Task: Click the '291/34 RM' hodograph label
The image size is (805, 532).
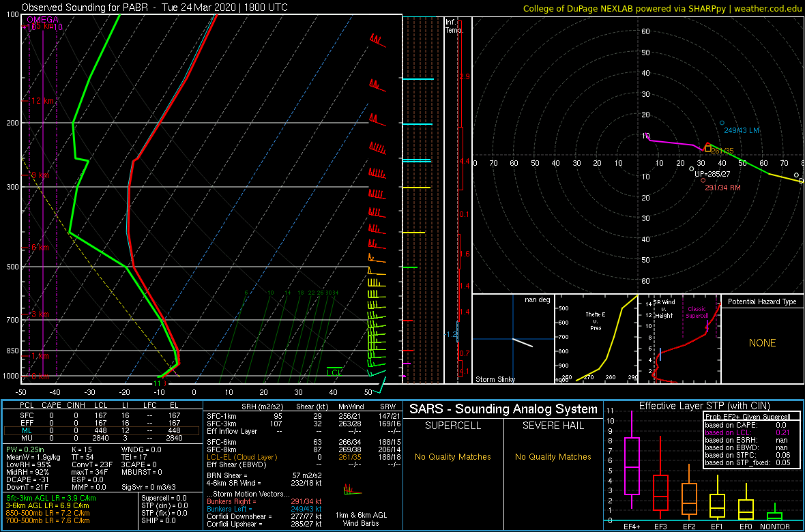Action: 722,188
